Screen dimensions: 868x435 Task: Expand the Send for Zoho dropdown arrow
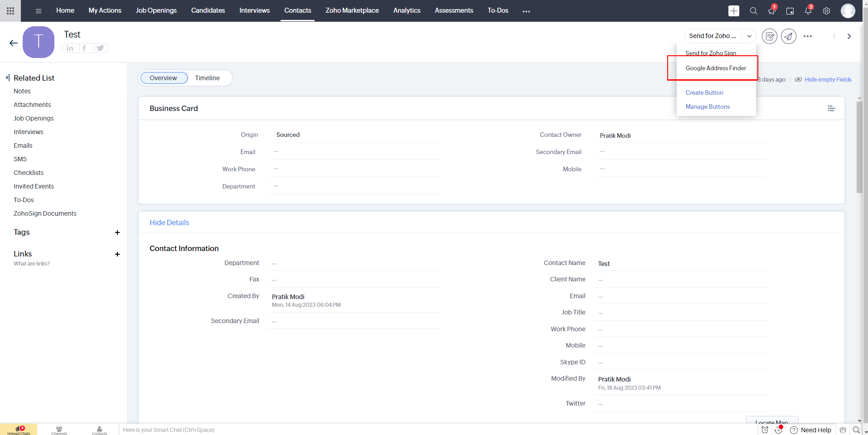[x=749, y=36]
